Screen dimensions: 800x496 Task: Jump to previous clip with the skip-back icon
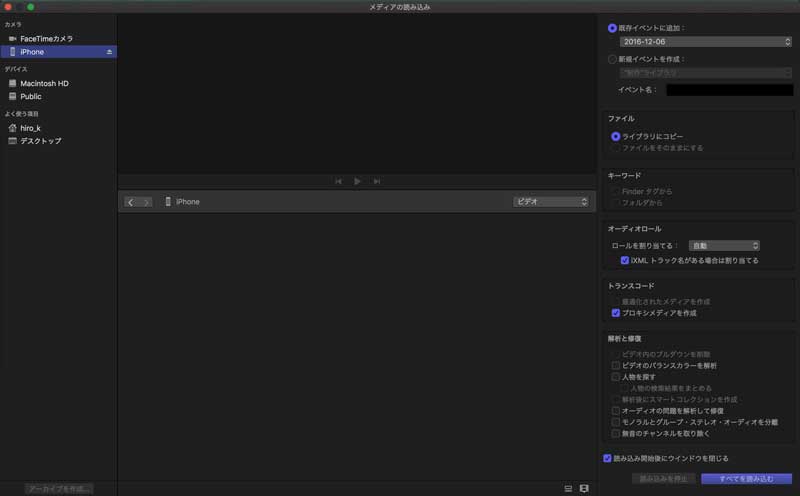tap(338, 181)
